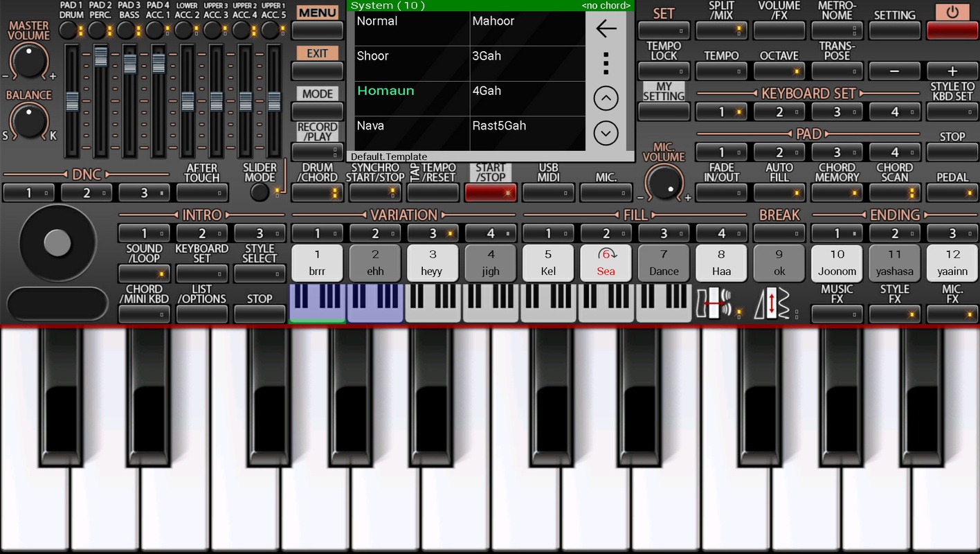Select the Mahoor scale entry
This screenshot has height=554, width=980.
pos(527,28)
